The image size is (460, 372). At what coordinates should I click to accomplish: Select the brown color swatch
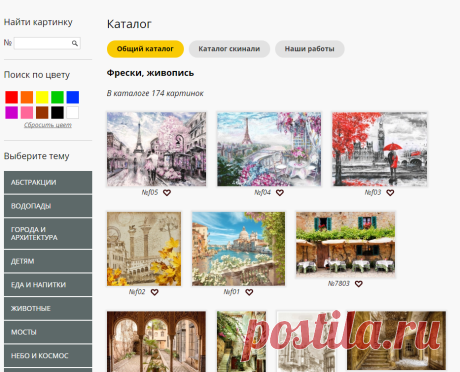42,113
